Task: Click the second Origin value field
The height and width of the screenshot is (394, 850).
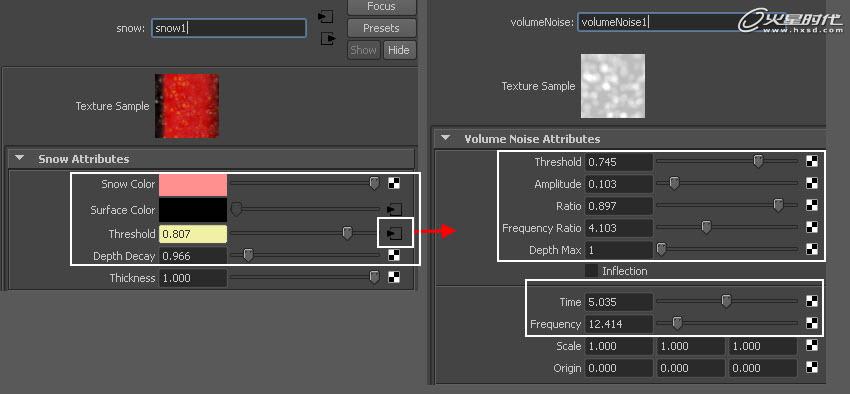Action: (691, 368)
